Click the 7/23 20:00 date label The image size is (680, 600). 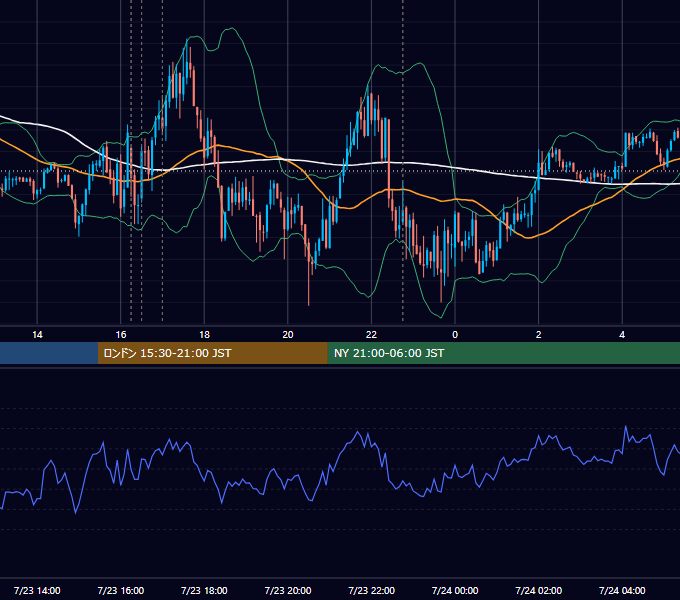pyautogui.click(x=288, y=590)
